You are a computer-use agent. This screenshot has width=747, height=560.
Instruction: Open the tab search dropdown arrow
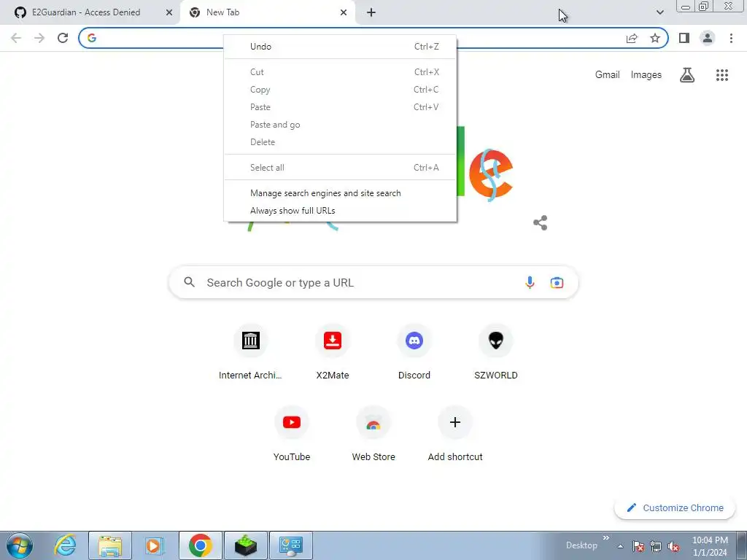[x=659, y=12]
